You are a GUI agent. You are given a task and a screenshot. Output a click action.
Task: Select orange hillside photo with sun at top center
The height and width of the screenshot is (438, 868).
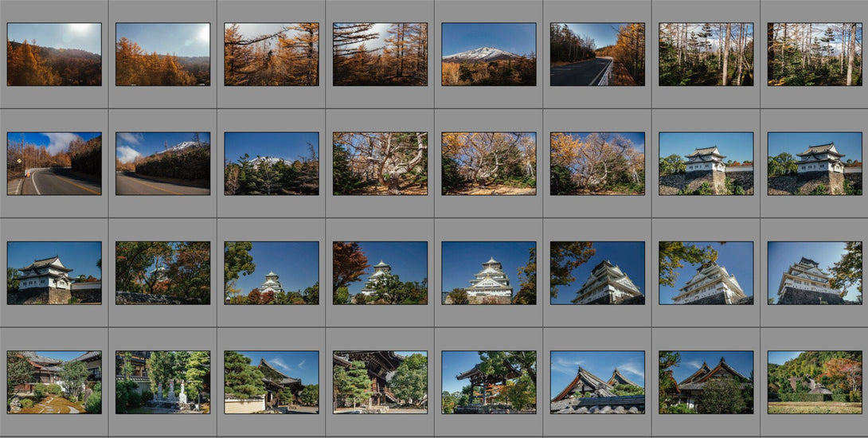54,54
